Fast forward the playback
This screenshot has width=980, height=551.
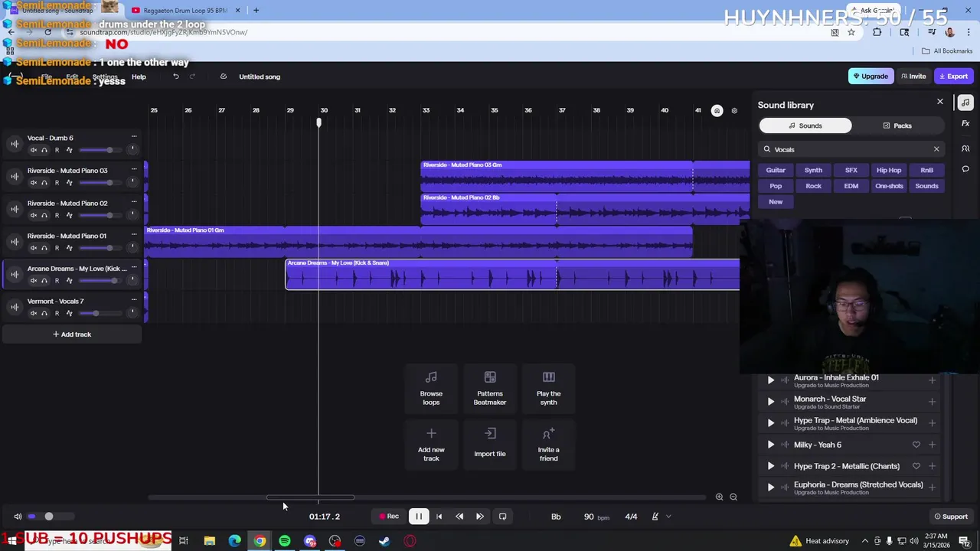[480, 517]
